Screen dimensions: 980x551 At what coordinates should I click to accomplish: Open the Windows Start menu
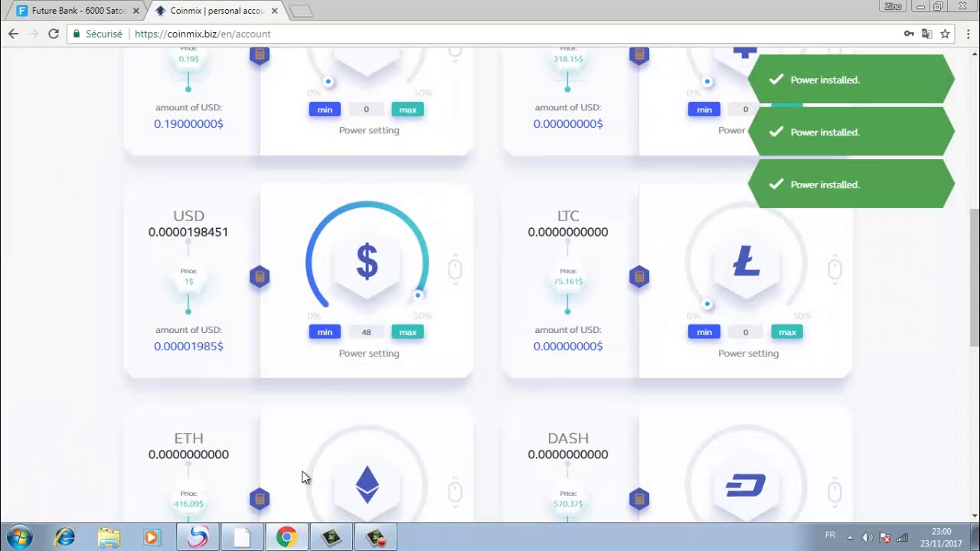[x=19, y=537]
